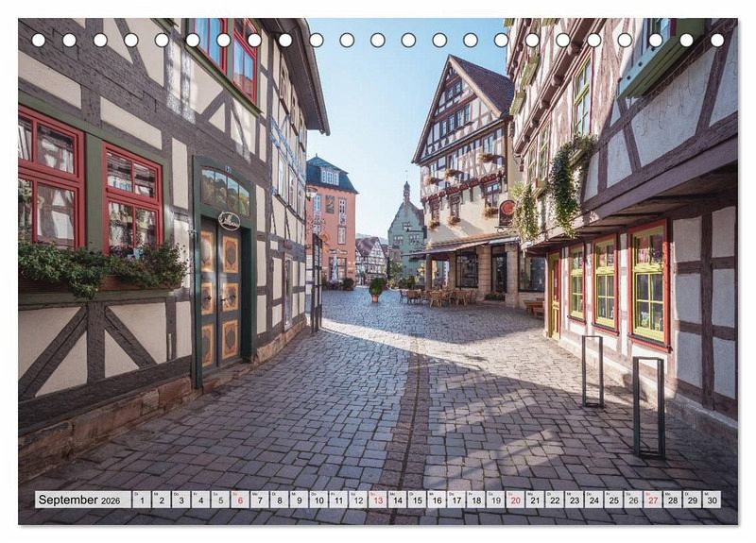Screen dimensions: 756x543
Task: Click the last spiral binding hole on right
Action: coord(716,40)
